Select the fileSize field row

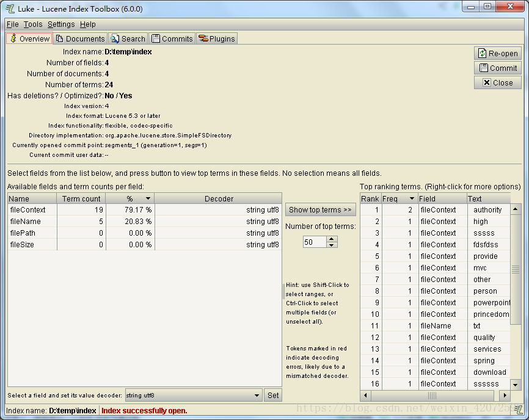pyautogui.click(x=144, y=244)
